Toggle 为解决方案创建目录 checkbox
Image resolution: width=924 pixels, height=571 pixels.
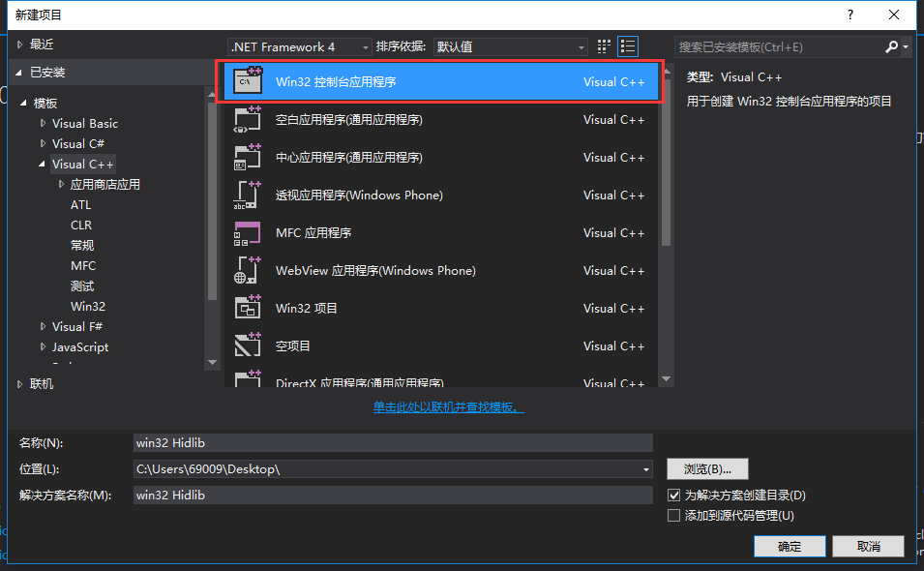click(x=673, y=495)
